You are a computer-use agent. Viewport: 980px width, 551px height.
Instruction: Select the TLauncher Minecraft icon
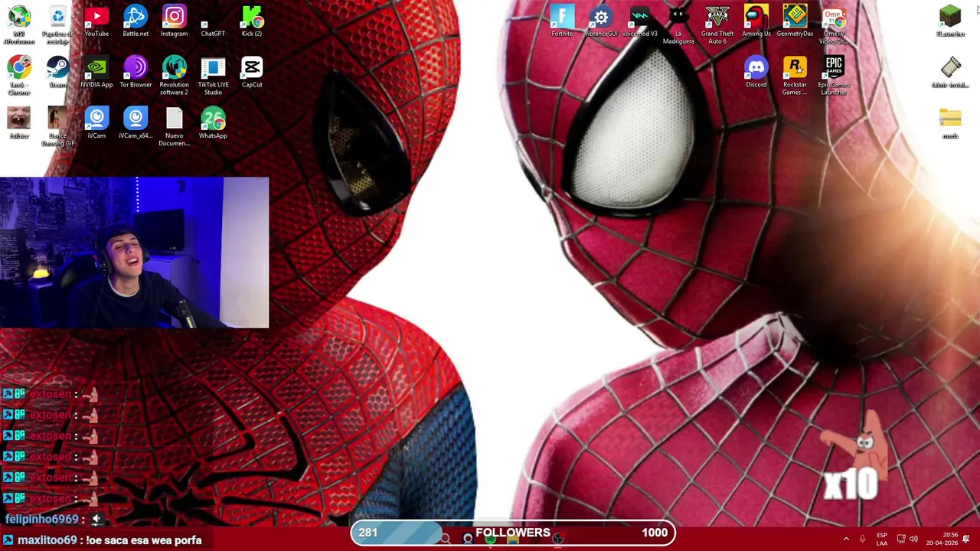coord(950,21)
